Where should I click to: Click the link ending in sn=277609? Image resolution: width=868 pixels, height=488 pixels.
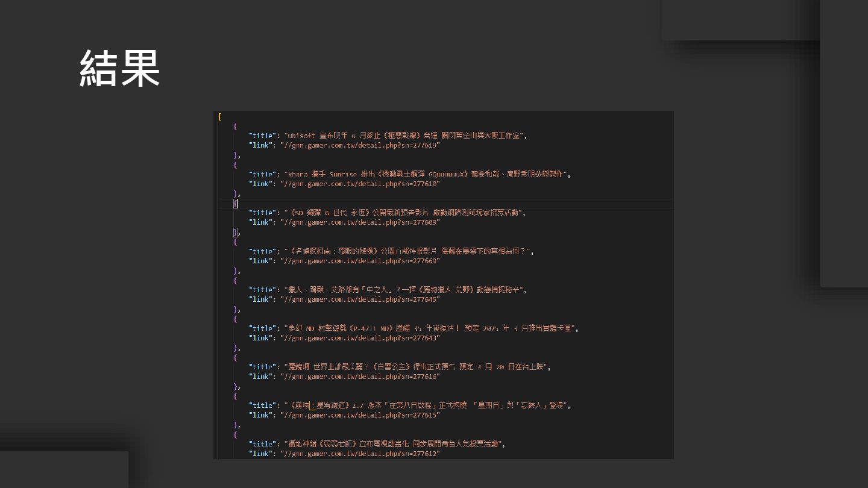(x=344, y=222)
